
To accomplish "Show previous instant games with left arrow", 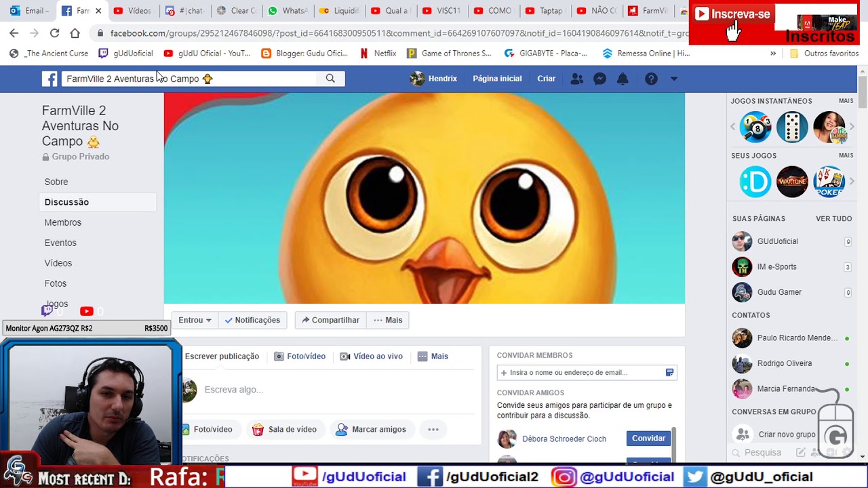I will [x=732, y=127].
